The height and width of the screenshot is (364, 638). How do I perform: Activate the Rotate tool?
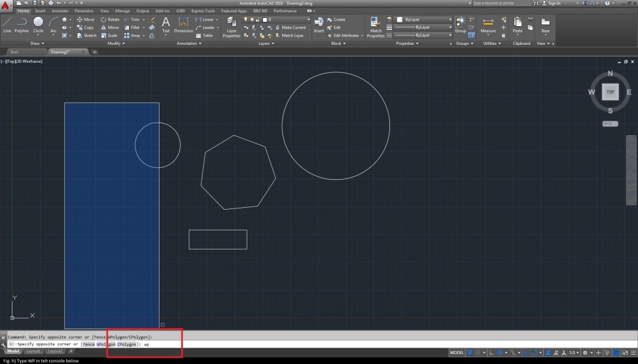point(110,19)
